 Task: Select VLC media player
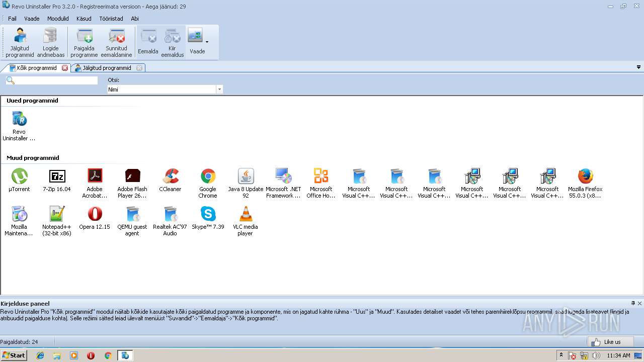tap(246, 221)
